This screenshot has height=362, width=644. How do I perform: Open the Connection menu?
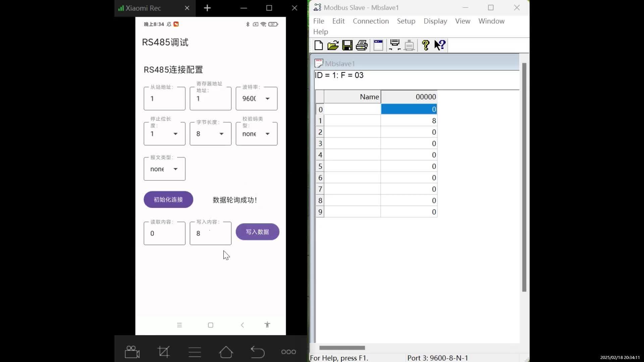coord(371,21)
